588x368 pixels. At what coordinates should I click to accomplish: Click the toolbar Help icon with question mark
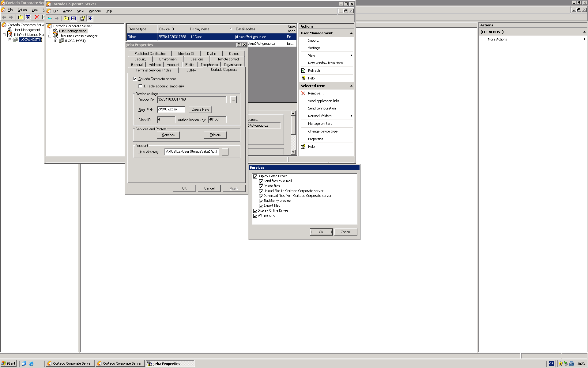click(82, 18)
